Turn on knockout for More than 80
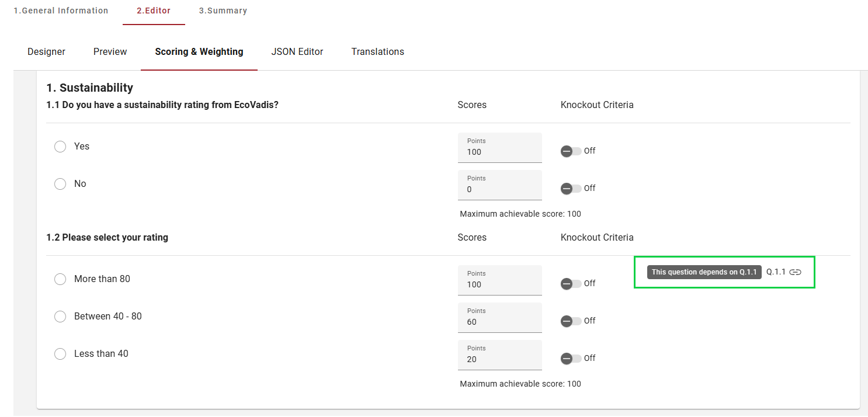868x417 pixels. point(571,284)
